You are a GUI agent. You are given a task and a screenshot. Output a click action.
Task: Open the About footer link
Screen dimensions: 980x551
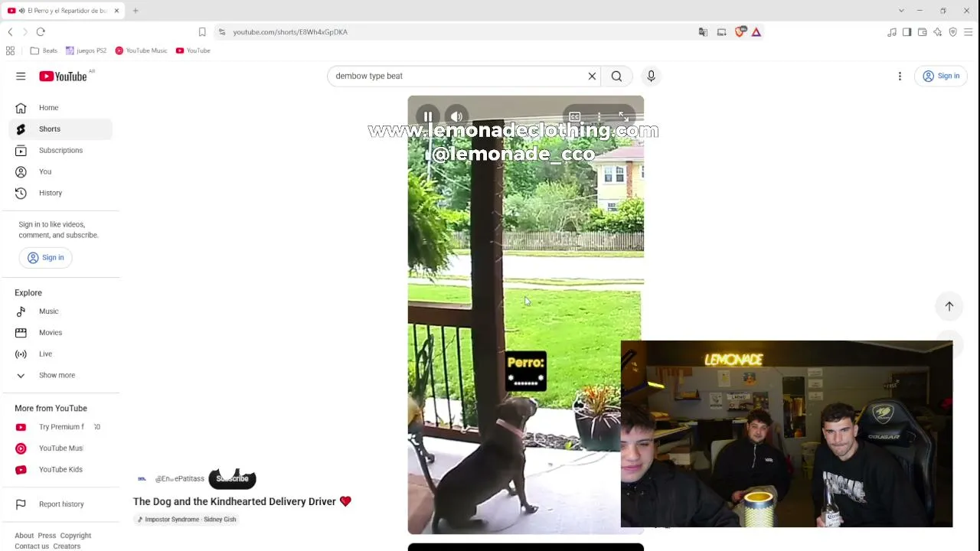pos(24,536)
